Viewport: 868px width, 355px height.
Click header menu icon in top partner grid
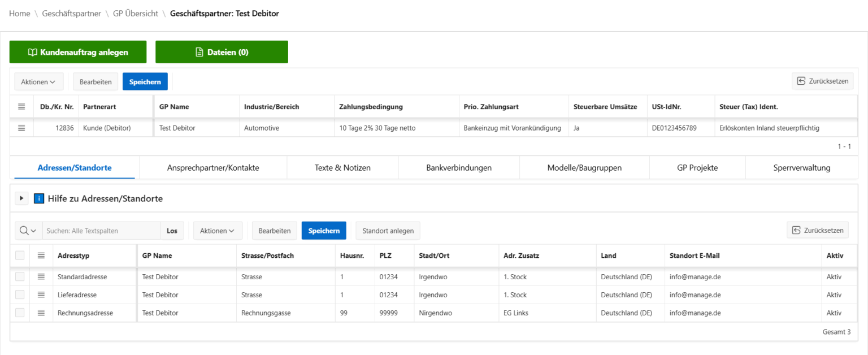tap(21, 107)
